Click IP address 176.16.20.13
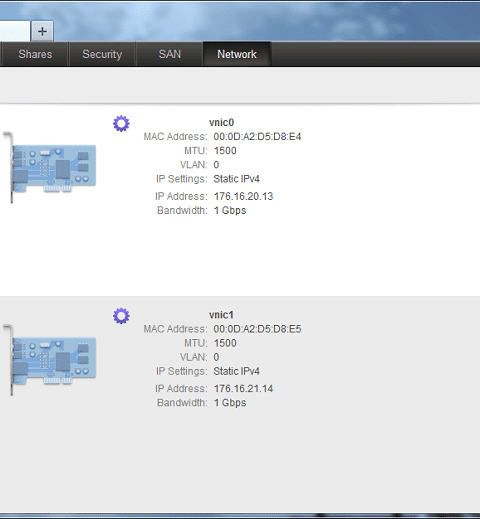The height and width of the screenshot is (519, 480). (243, 196)
